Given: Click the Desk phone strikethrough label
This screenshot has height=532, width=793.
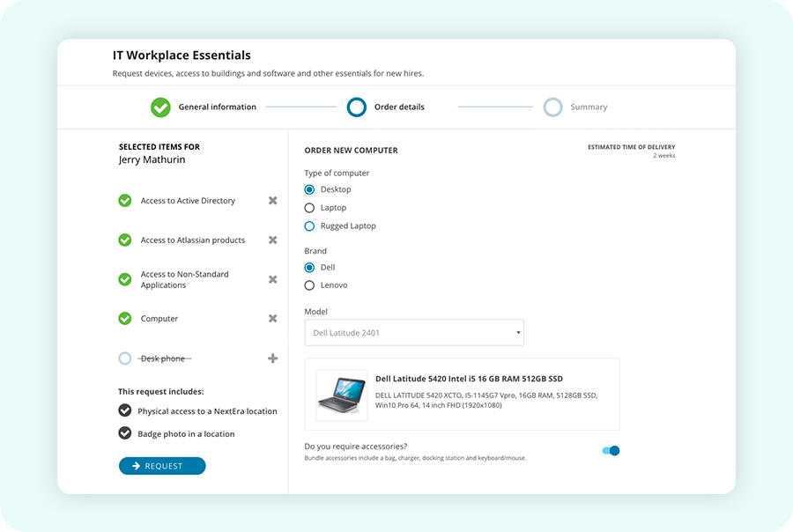Looking at the screenshot, I should click(x=163, y=358).
